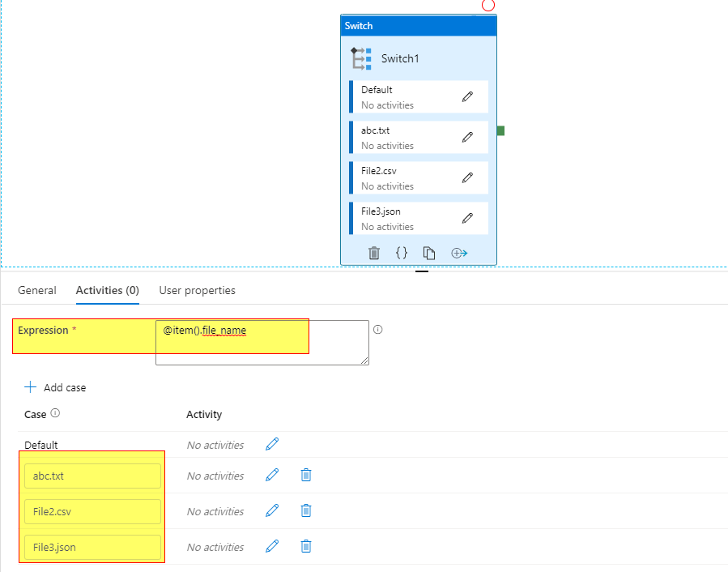View the Case column info icon

[53, 414]
